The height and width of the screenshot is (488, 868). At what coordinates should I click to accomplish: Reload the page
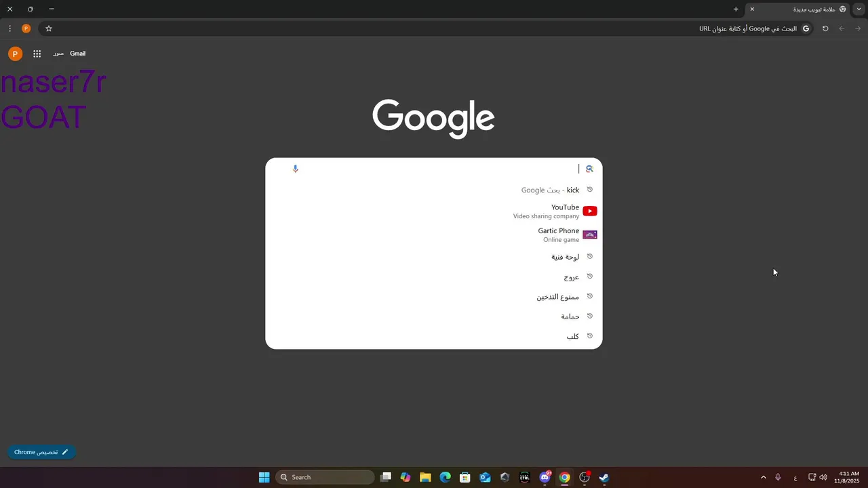pos(825,28)
